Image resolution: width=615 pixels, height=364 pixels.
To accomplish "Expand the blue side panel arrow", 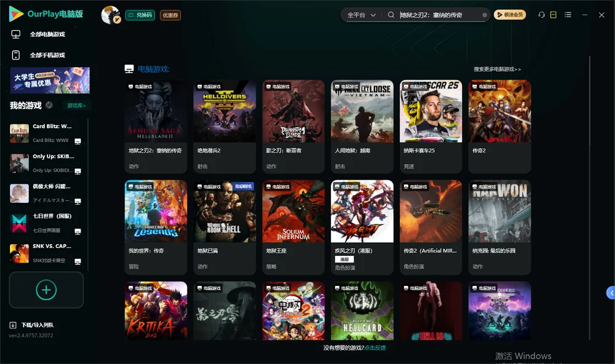I will [611, 293].
